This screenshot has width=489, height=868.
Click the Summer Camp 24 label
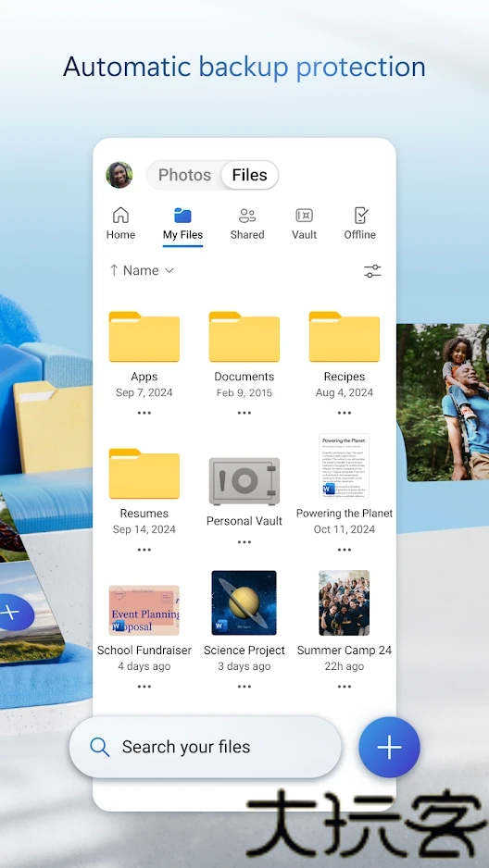(345, 650)
